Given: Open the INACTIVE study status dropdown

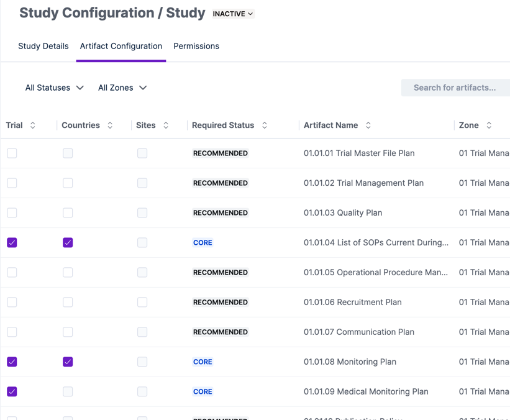Looking at the screenshot, I should 233,14.
